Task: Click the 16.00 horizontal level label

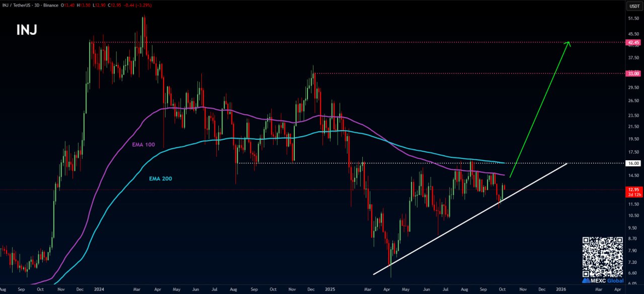Action: point(633,163)
